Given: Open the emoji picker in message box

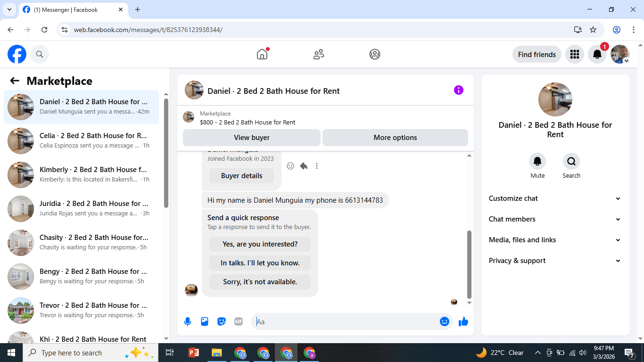Looking at the screenshot, I should [444, 321].
